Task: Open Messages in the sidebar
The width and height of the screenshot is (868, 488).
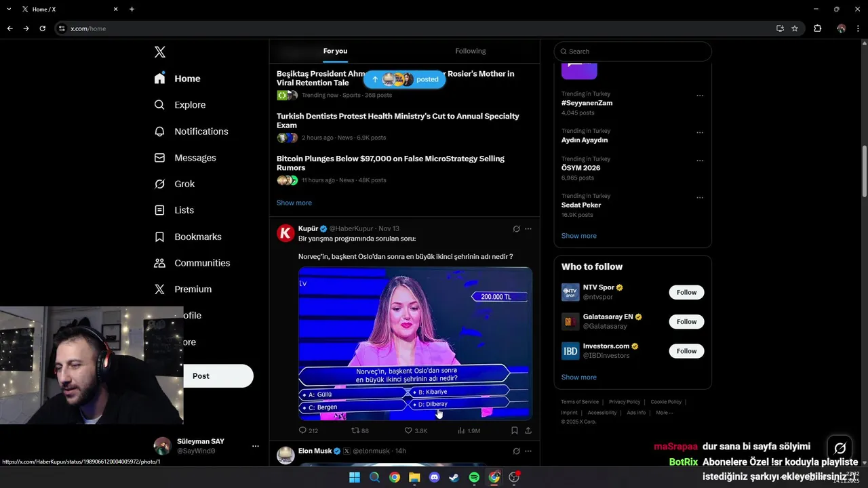Action: pyautogui.click(x=185, y=158)
